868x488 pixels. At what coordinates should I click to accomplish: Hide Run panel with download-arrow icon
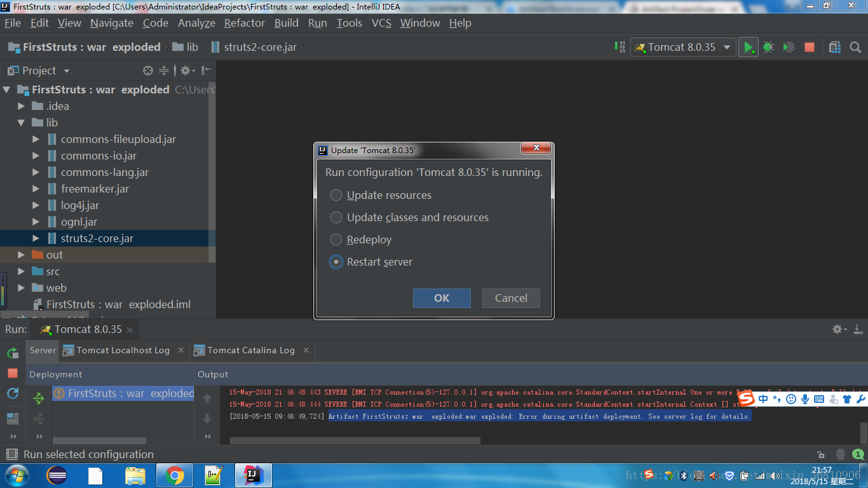coord(858,329)
